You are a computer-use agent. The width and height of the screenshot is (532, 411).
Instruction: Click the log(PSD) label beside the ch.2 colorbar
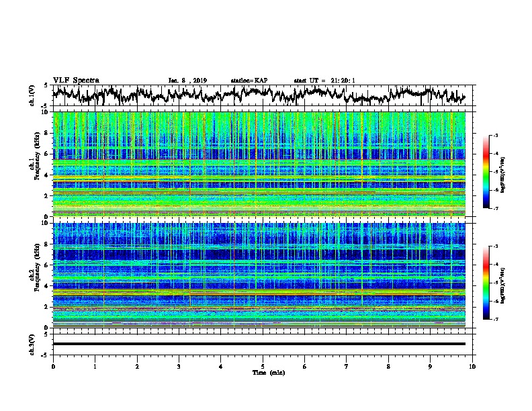click(x=503, y=285)
